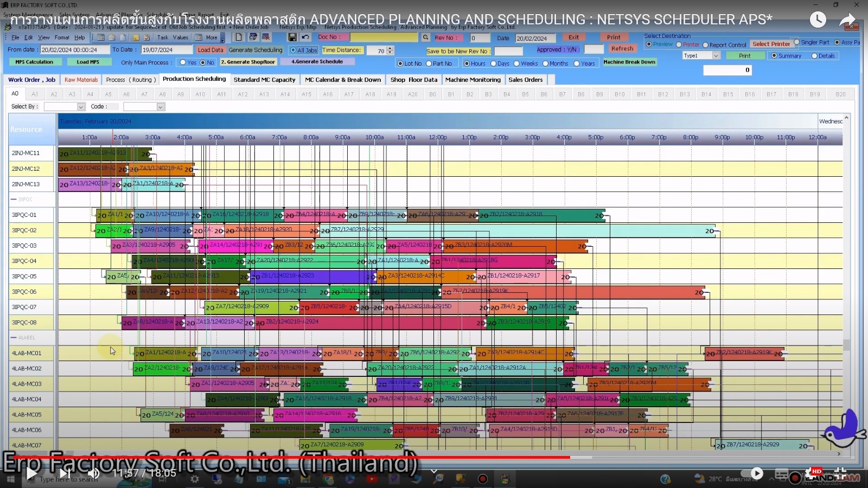Select the Days time unit radio button
The width and height of the screenshot is (868, 488).
click(493, 64)
